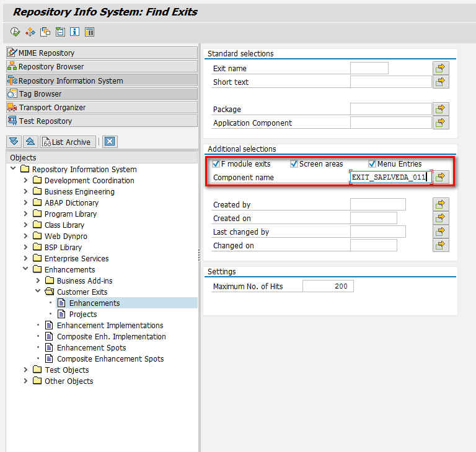476x452 pixels.
Task: Collapse the Enhancements folder node
Action: (x=25, y=269)
